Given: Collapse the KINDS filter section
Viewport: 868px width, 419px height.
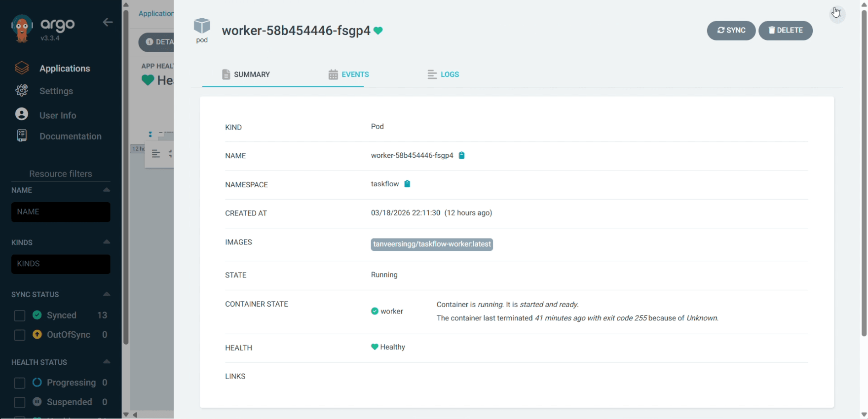Looking at the screenshot, I should (107, 242).
